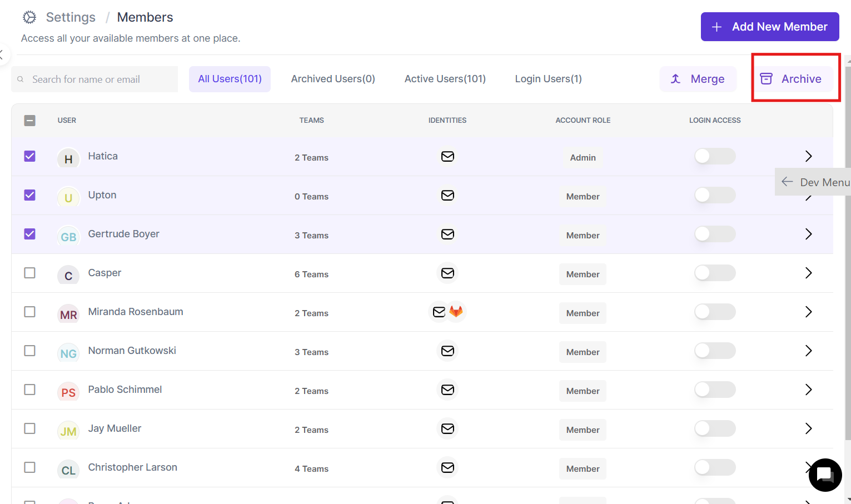Uncheck the checkbox for Upton

[30, 195]
